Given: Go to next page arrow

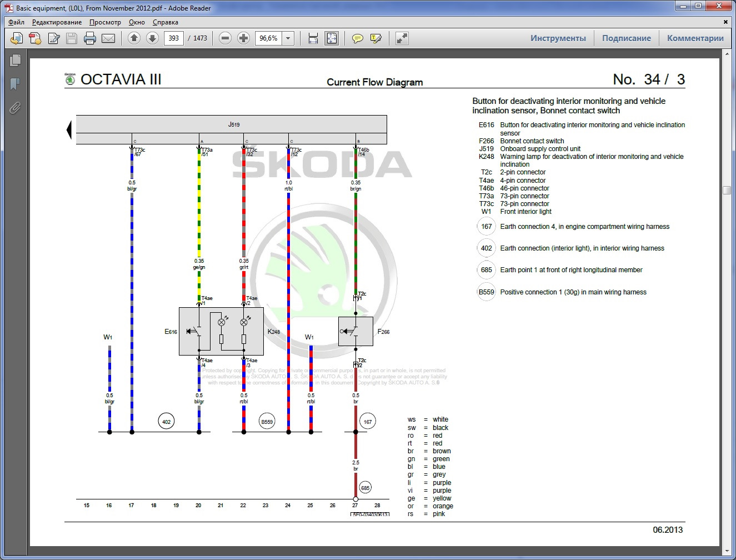Looking at the screenshot, I should click(152, 38).
